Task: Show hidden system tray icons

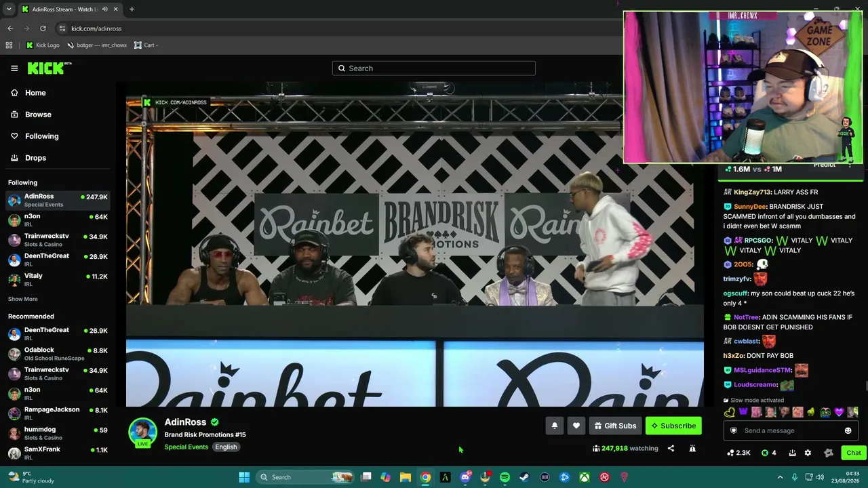Action: click(x=780, y=477)
